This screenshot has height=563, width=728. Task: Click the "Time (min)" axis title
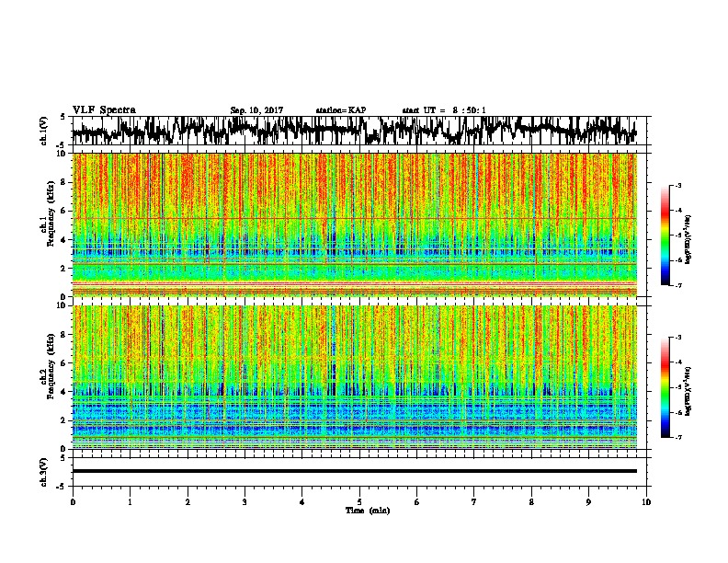click(368, 511)
